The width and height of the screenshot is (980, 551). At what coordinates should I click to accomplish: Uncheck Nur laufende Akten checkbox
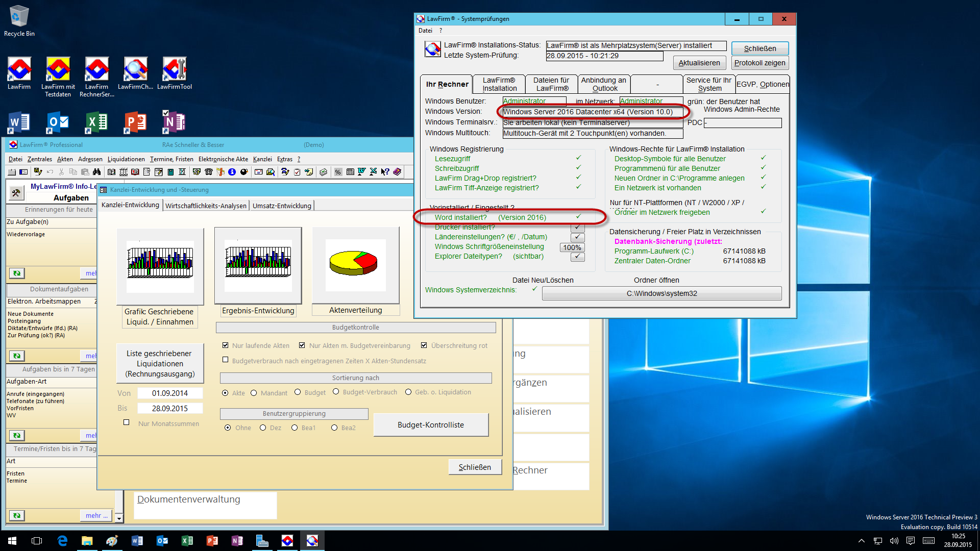click(x=226, y=345)
